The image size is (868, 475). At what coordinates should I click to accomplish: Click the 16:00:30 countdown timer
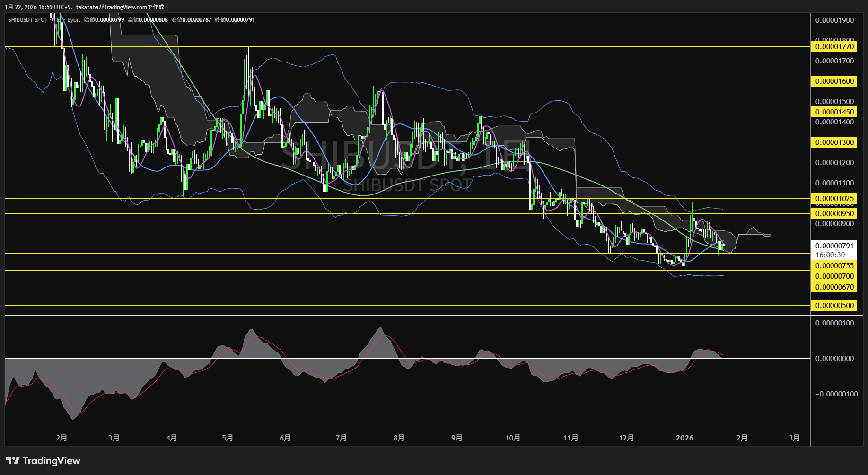[x=830, y=255]
